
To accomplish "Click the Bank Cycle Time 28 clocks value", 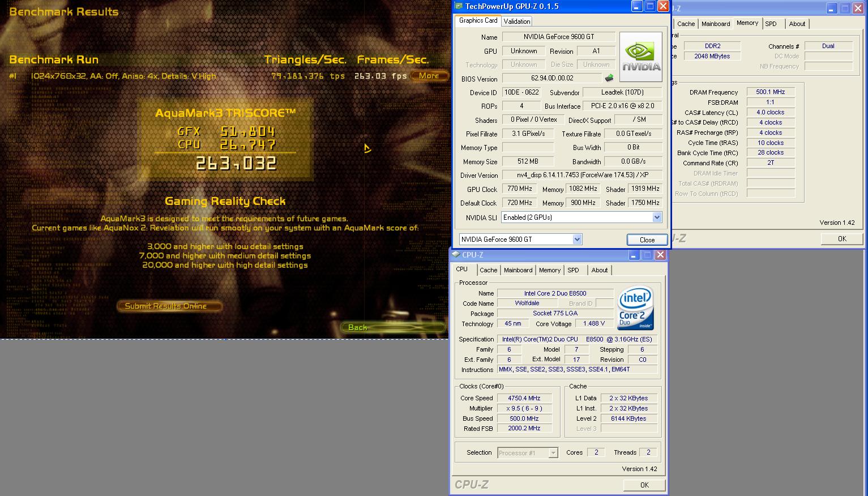I will (x=771, y=152).
